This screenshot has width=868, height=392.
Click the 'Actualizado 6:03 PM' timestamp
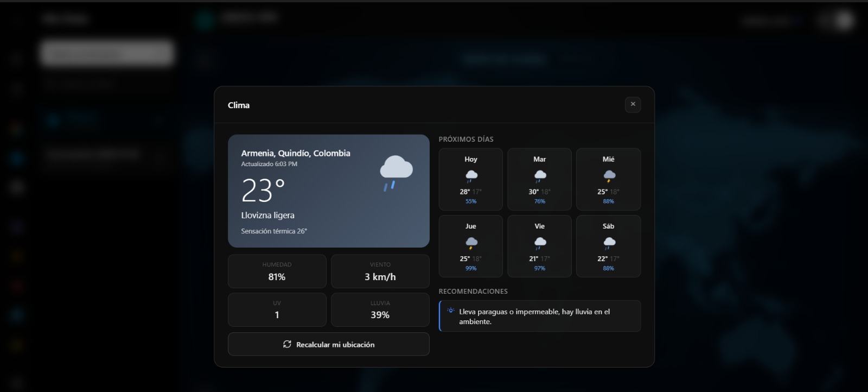269,164
